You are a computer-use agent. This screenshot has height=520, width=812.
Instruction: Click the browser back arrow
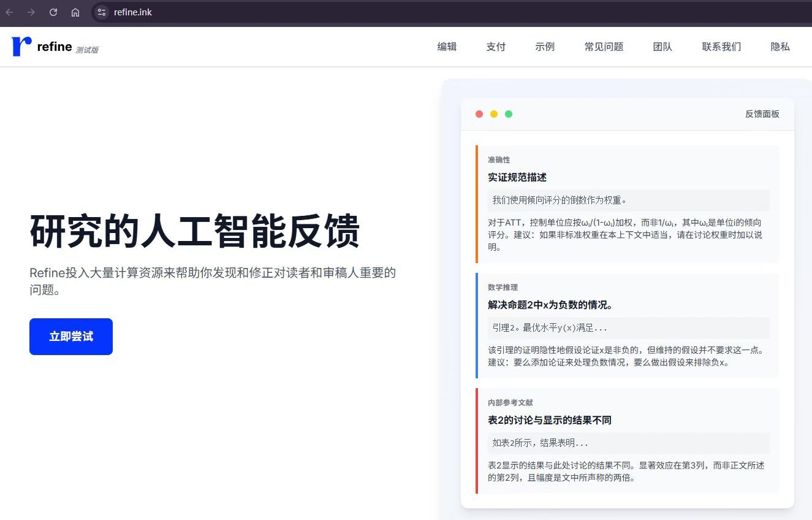(x=10, y=12)
